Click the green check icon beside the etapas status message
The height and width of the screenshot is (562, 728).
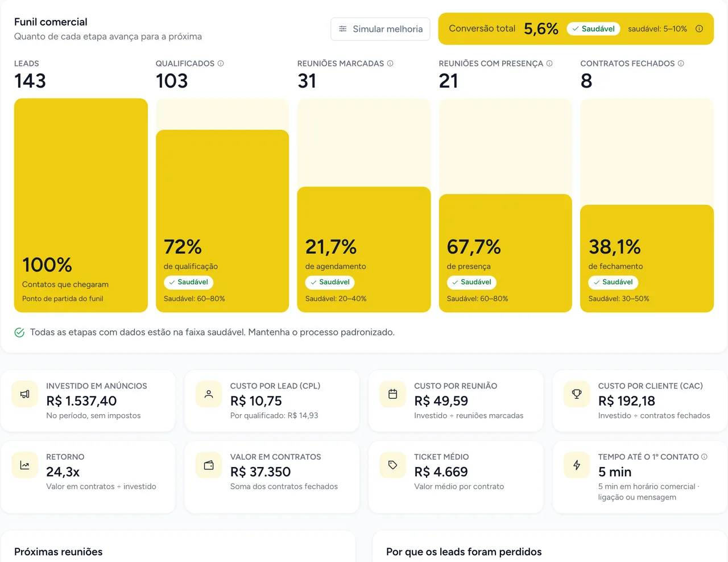(19, 333)
